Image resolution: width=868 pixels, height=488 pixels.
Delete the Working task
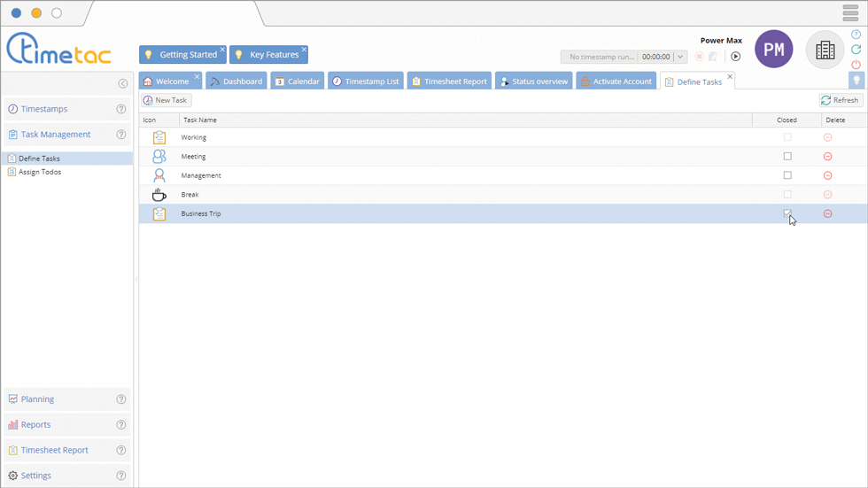pos(827,137)
